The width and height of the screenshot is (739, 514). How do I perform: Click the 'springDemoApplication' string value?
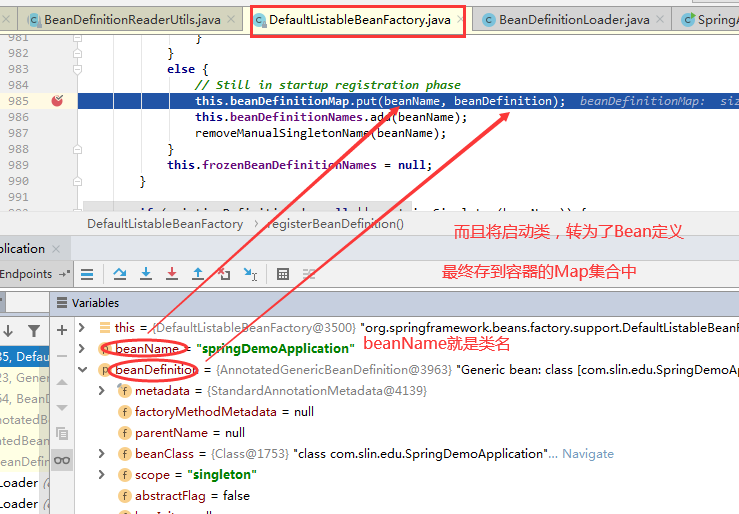[275, 349]
